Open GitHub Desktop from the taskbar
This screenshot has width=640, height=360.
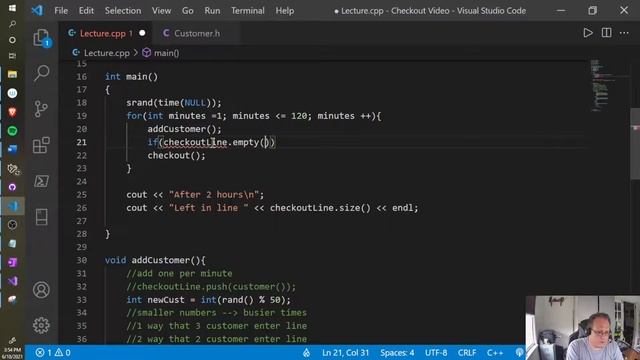click(x=12, y=187)
